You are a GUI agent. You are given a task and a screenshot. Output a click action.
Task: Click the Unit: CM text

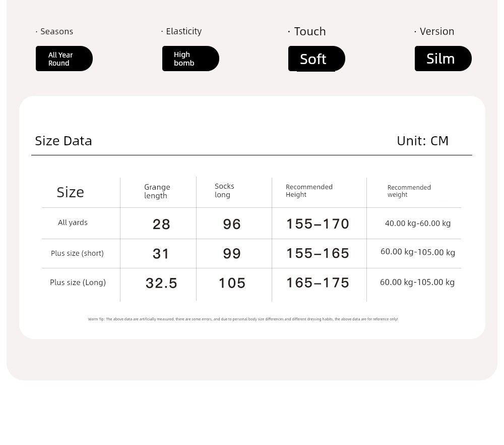[x=422, y=141]
